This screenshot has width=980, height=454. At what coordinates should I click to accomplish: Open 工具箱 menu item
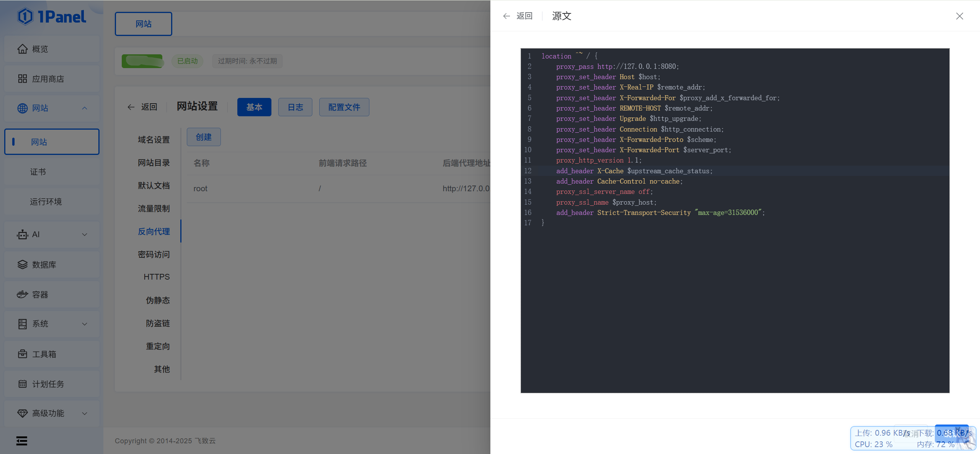[52, 354]
